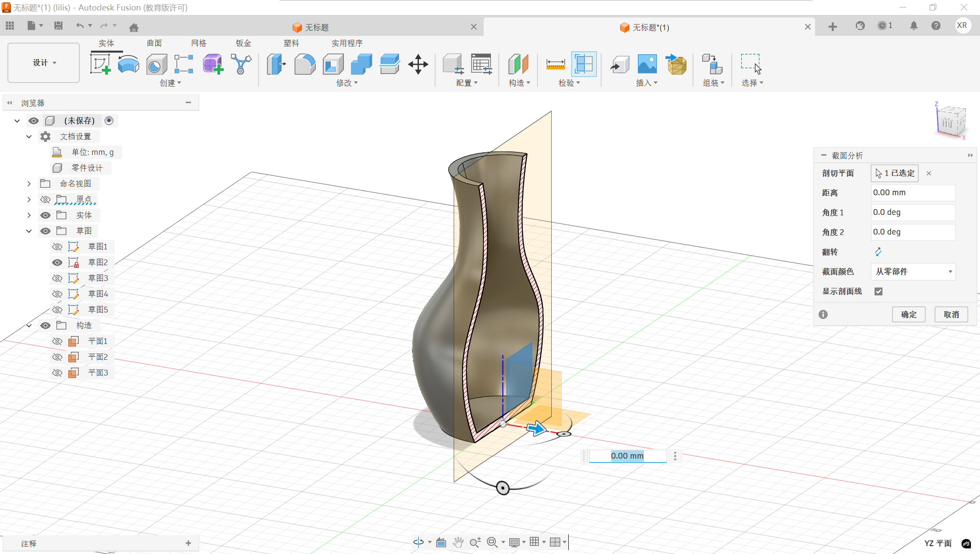This screenshot has height=554, width=980.
Task: Click the Window Select tool icon
Action: click(x=751, y=64)
